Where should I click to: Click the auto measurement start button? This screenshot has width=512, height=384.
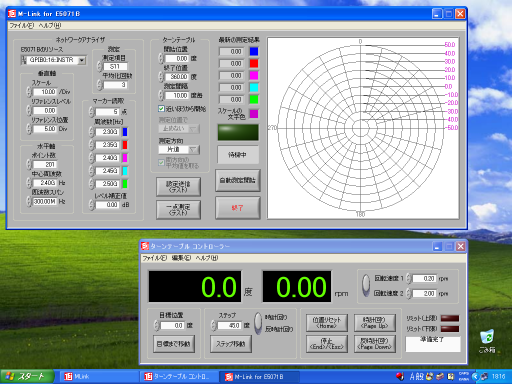(x=238, y=180)
